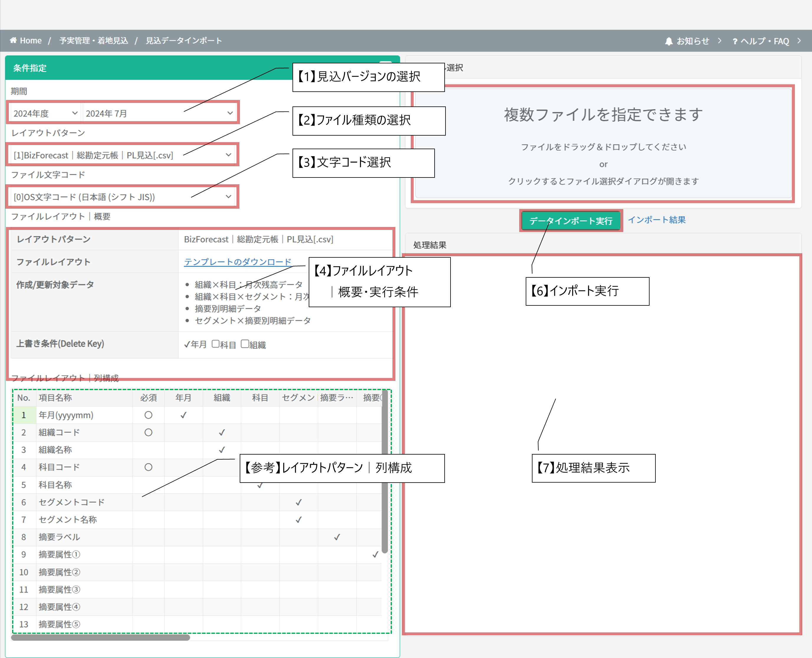Click データインポート実行 button
The height and width of the screenshot is (658, 812).
click(x=571, y=221)
